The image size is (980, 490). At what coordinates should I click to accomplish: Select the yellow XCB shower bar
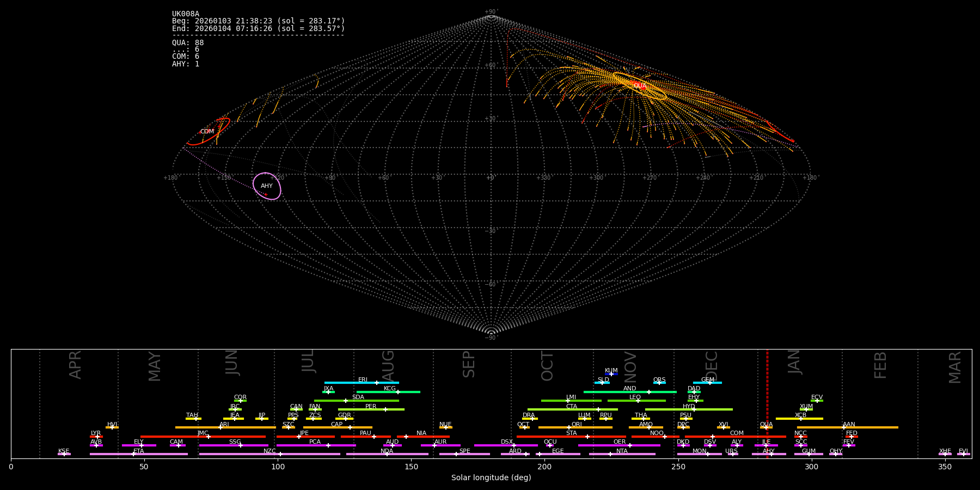799,419
